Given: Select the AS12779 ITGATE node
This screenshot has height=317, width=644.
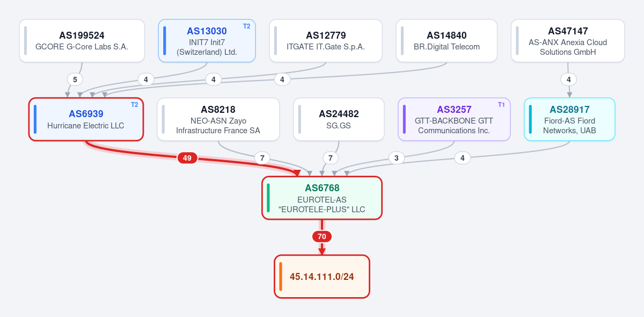Looking at the screenshot, I should [326, 41].
